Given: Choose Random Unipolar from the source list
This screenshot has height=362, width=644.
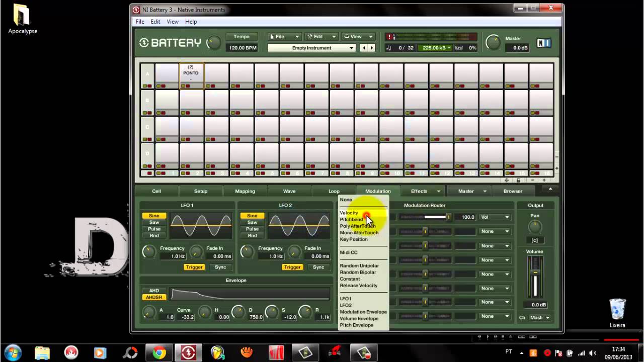Looking at the screenshot, I should (x=359, y=265).
